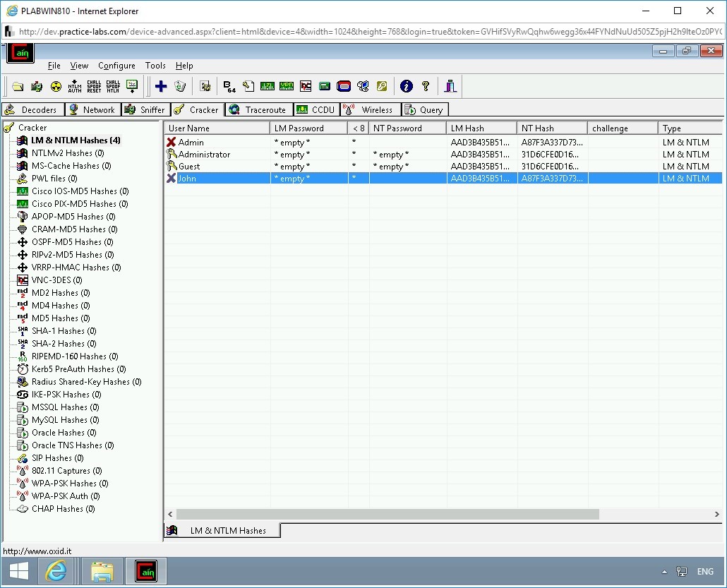Open the Base64 Password Decoder icon

point(227,86)
